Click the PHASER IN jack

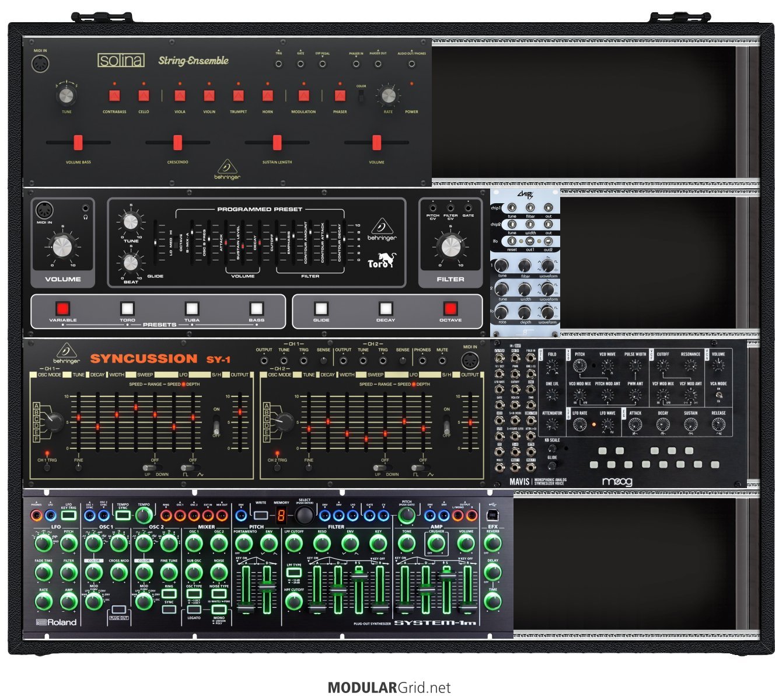click(x=356, y=64)
